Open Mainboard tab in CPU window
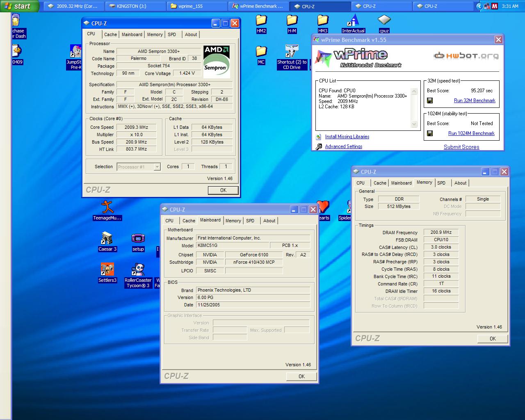Screen dimensions: 525x420 (132, 34)
